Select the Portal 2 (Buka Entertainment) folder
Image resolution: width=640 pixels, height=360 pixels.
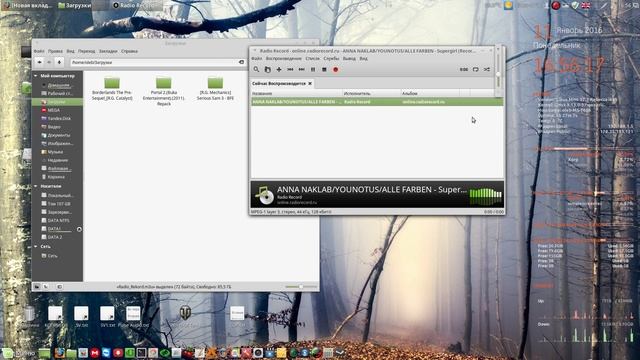[164, 91]
